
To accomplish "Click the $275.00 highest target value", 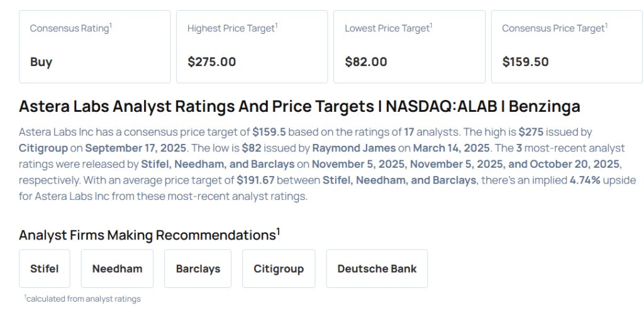I will point(212,62).
